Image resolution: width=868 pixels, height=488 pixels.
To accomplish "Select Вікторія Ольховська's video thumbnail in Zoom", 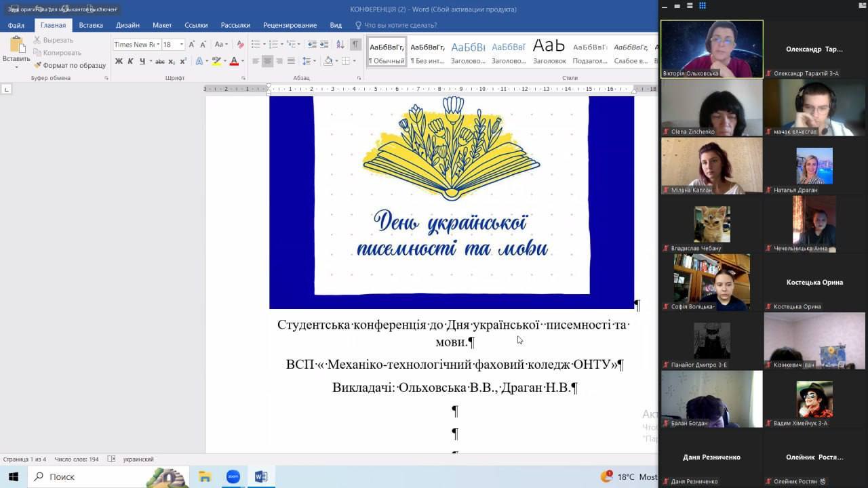I will 712,49.
